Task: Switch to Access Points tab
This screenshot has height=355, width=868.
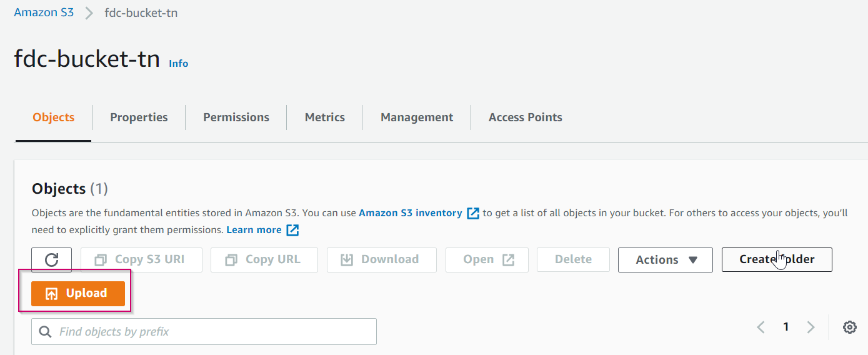Action: coord(526,117)
